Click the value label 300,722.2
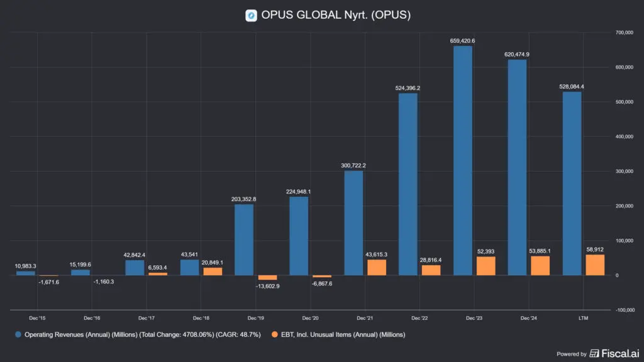Image resolution: width=644 pixels, height=362 pixels. pos(353,165)
